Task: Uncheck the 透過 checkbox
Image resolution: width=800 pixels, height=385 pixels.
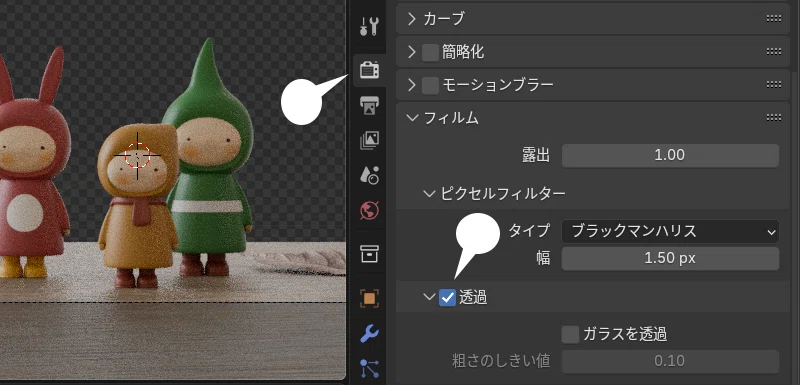Action: point(447,297)
